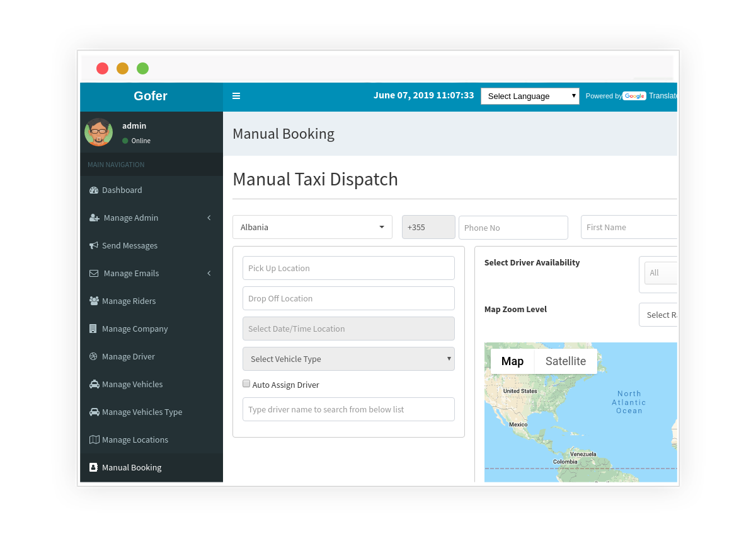Click the date and time display

pyautogui.click(x=423, y=95)
